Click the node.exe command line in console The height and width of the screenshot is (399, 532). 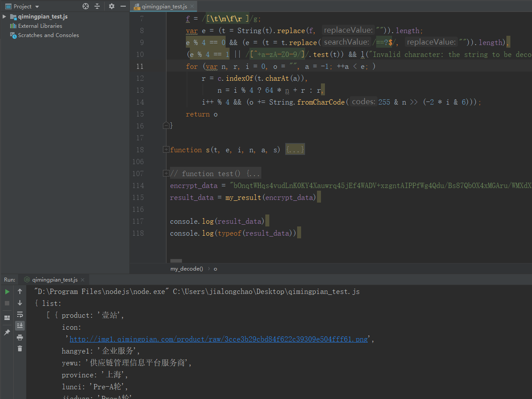pos(197,292)
